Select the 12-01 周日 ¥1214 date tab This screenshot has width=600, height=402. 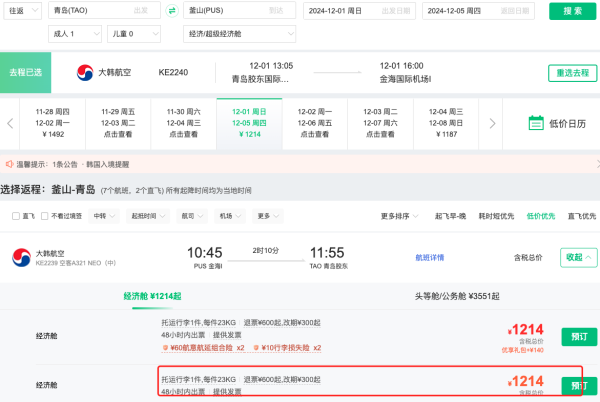pyautogui.click(x=249, y=123)
